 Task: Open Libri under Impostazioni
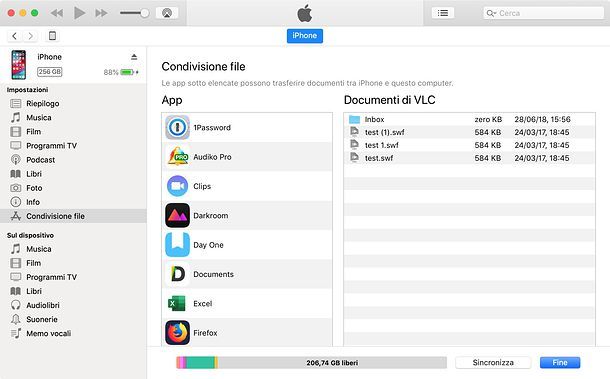point(73,174)
